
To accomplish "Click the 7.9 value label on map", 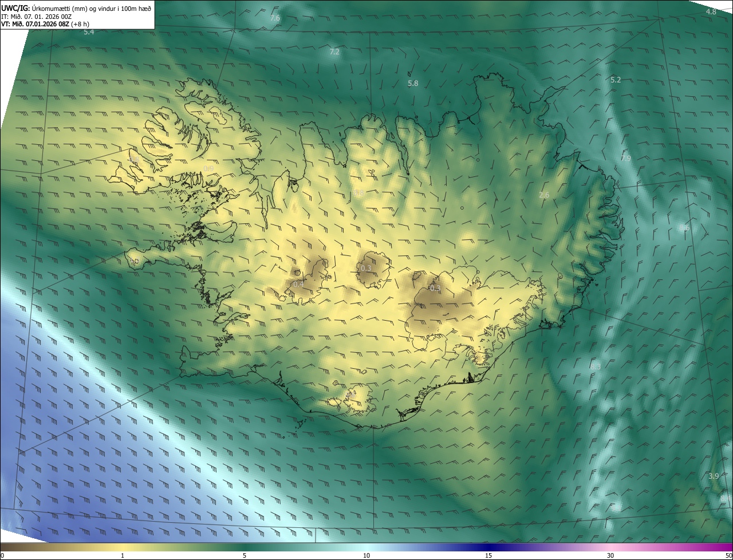I will (625, 158).
